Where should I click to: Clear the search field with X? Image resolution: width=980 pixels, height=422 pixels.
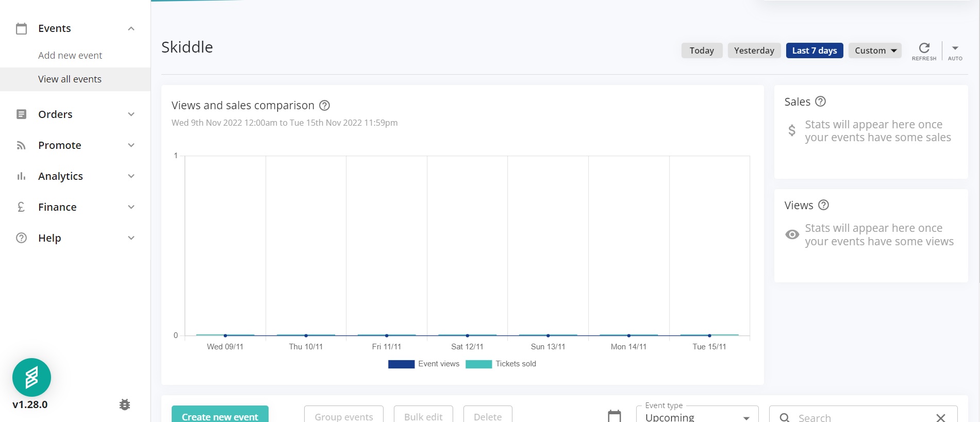coord(941,418)
